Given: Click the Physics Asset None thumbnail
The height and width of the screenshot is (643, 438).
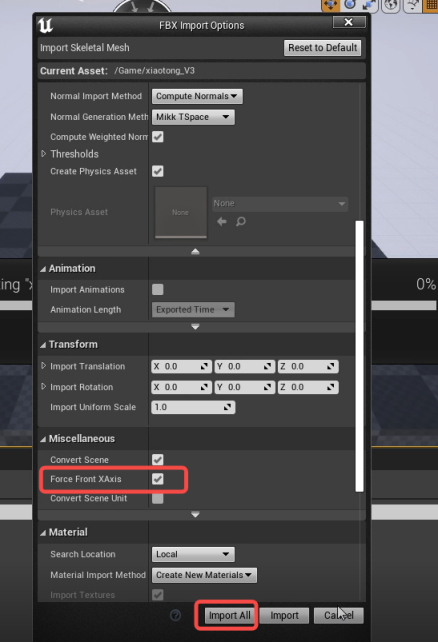Looking at the screenshot, I should click(x=180, y=212).
